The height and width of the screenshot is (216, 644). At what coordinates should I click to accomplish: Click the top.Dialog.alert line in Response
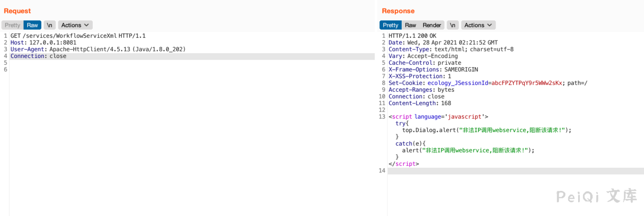click(486, 130)
